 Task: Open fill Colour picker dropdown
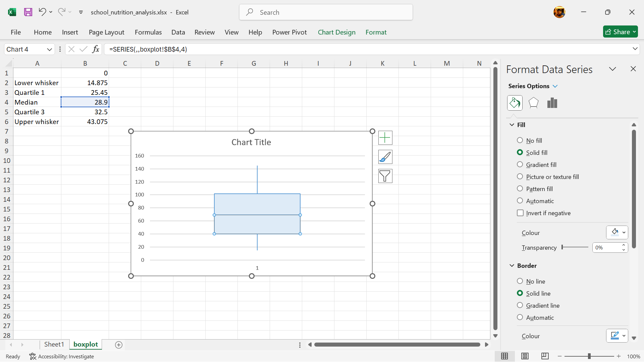[x=617, y=232]
